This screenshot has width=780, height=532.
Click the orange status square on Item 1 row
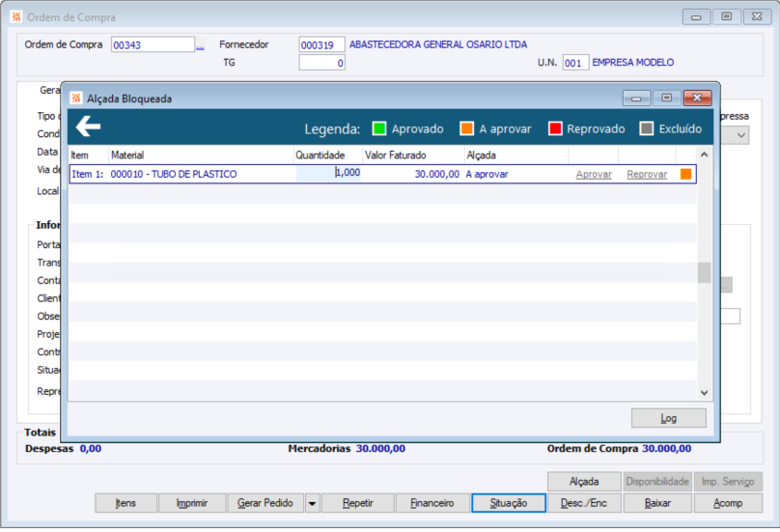685,174
